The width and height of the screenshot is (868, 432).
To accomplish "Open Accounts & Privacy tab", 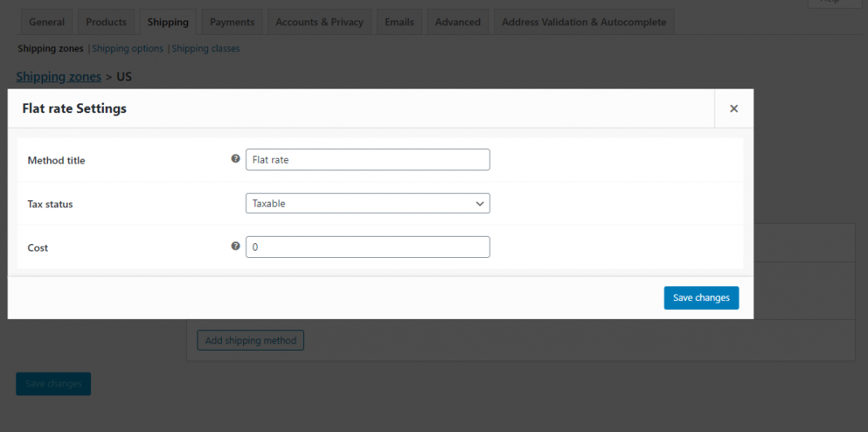I will coord(319,22).
